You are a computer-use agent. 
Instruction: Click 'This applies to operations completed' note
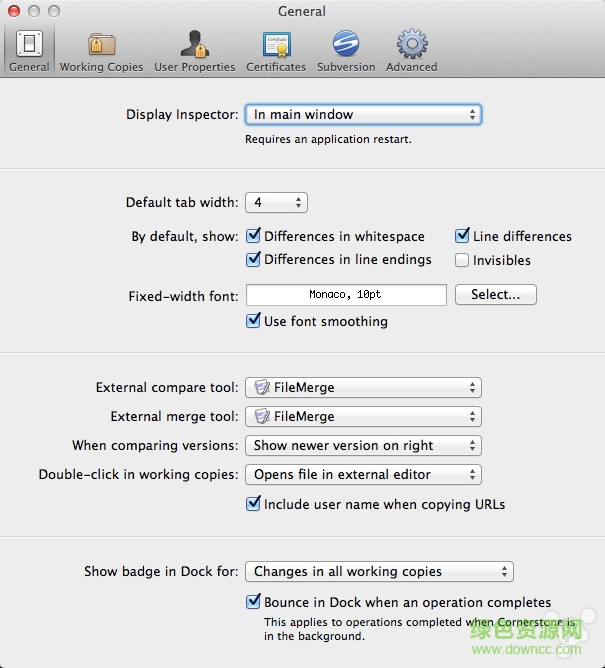tap(420, 629)
